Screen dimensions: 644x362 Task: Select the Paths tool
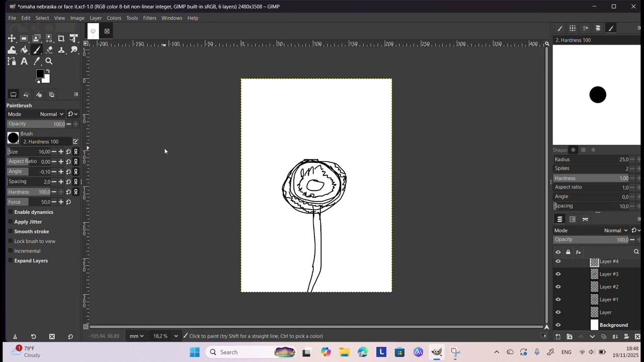(12, 61)
